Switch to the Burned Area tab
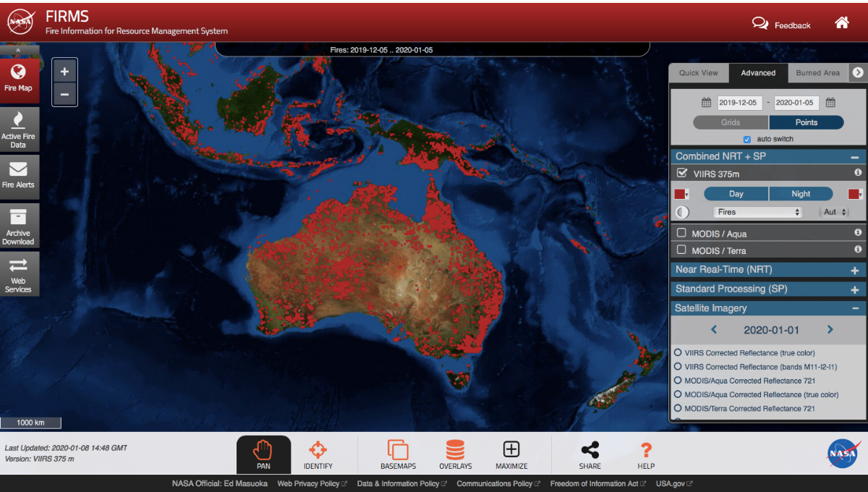868x492 pixels. [x=818, y=73]
